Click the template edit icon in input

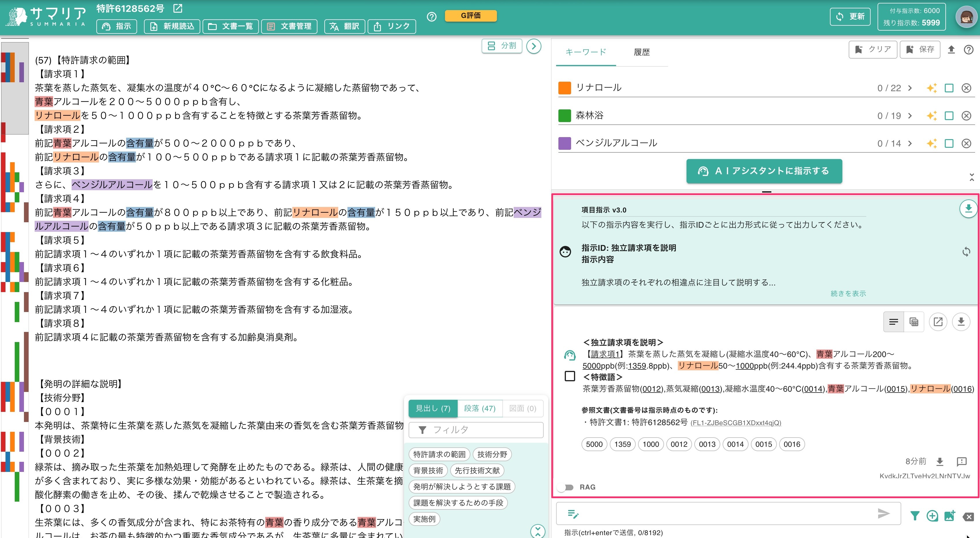pyautogui.click(x=573, y=514)
